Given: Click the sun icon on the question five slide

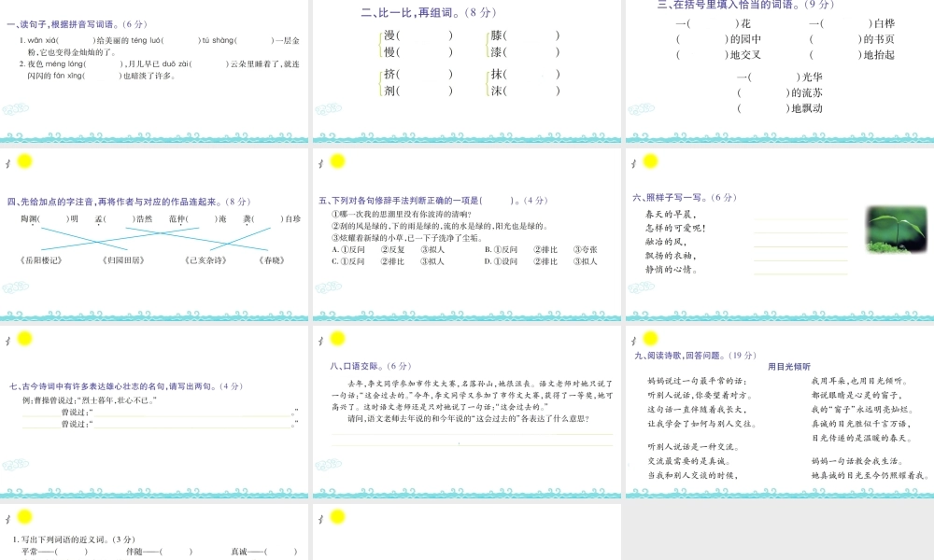Looking at the screenshot, I should (338, 161).
